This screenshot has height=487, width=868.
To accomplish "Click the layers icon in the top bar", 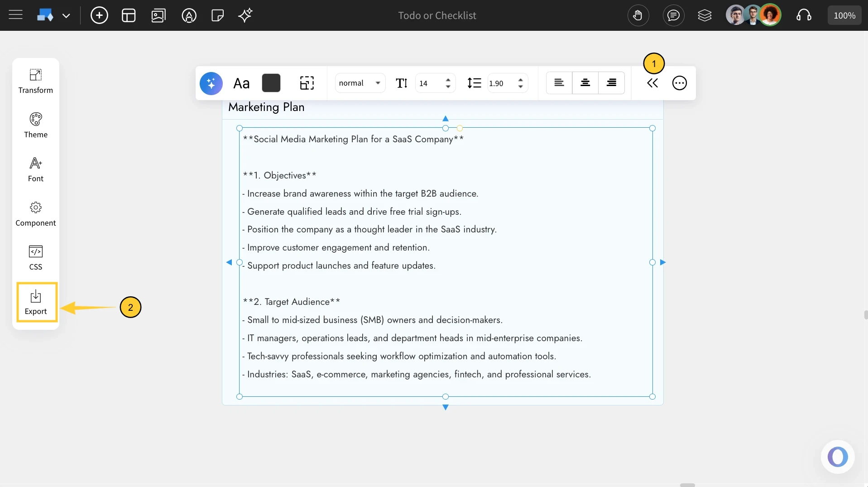I will point(705,15).
